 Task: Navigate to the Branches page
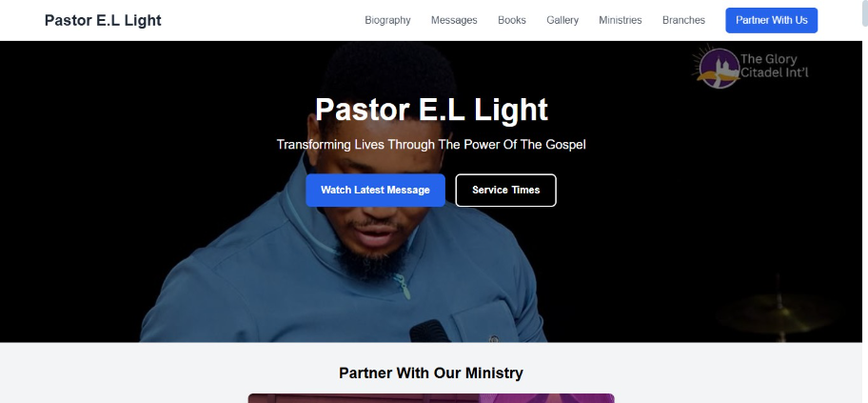click(683, 20)
